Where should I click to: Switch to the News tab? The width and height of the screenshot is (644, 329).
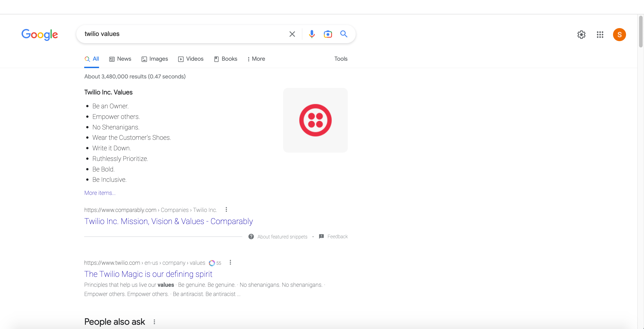click(x=120, y=59)
